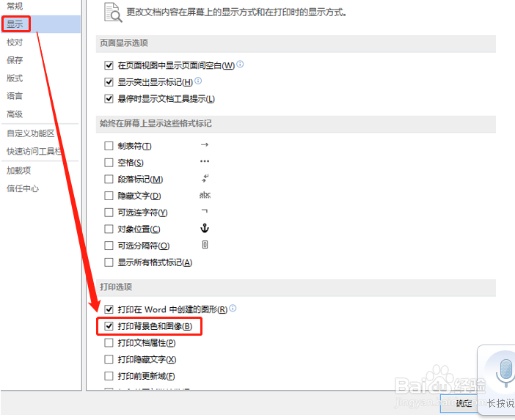Enable the 对象位置 checkbox
The image size is (515, 420).
[x=109, y=229]
